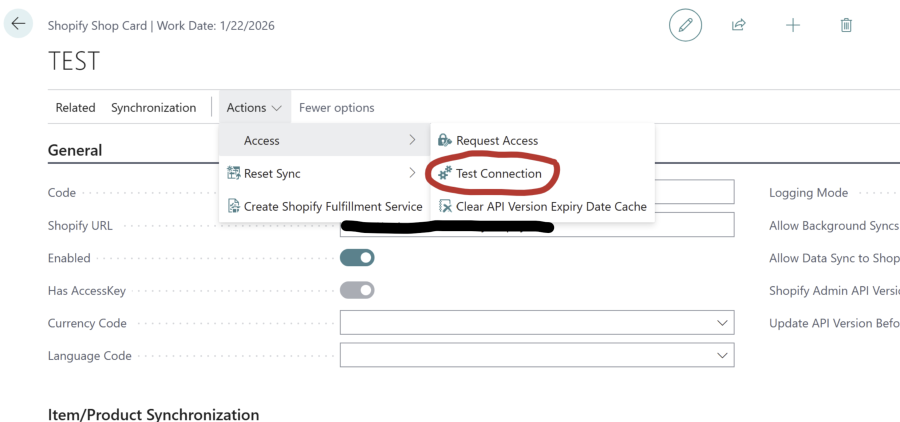Toggle the Enabled switch
Screen dimensions: 900x422
[357, 258]
